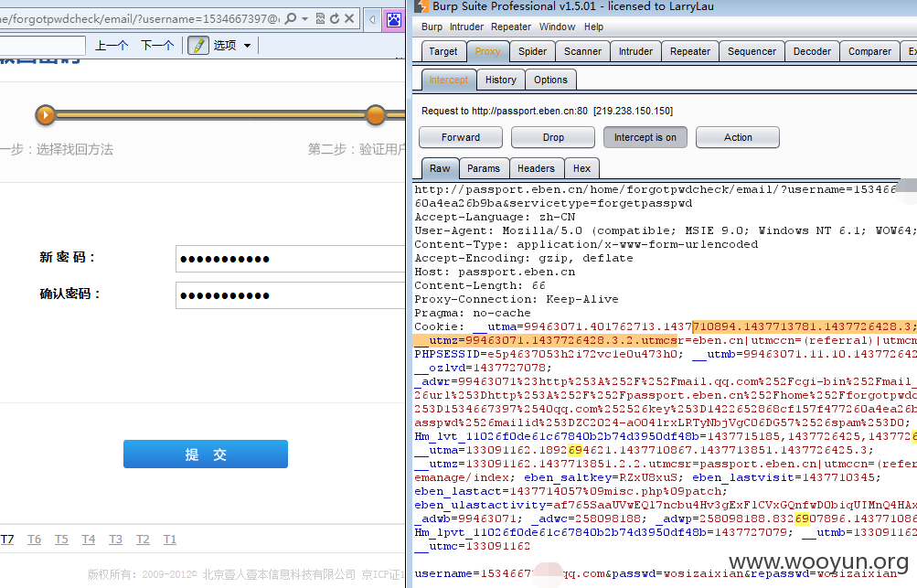Switch to the Sequencer tab
This screenshot has width=917, height=588.
coord(752,51)
